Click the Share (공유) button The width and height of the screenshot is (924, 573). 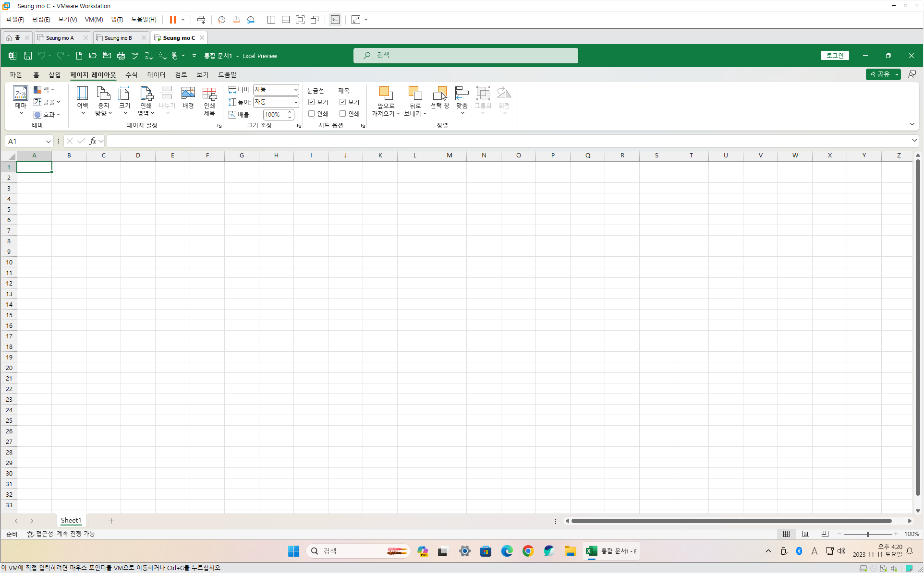click(879, 74)
